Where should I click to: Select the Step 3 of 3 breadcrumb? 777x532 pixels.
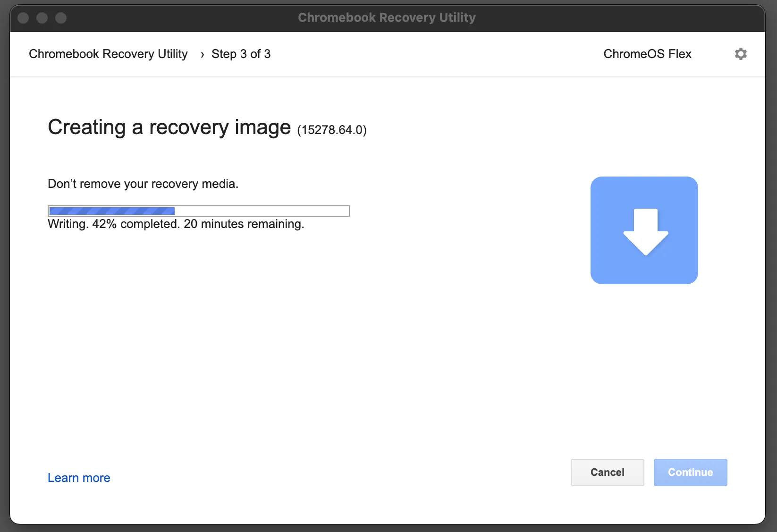[x=241, y=54]
